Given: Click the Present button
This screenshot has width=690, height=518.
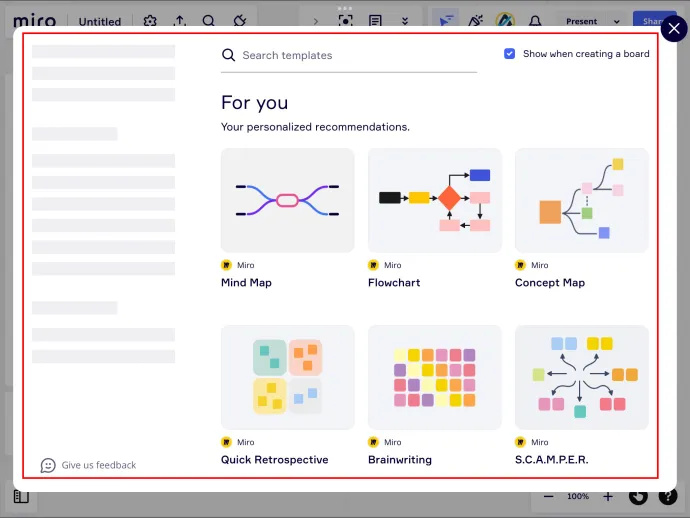Looking at the screenshot, I should coord(581,21).
